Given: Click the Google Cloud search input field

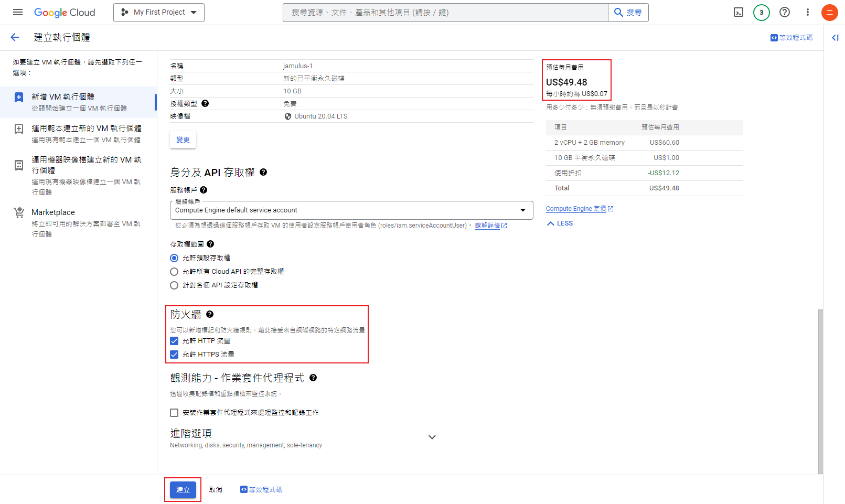Looking at the screenshot, I should [x=445, y=12].
